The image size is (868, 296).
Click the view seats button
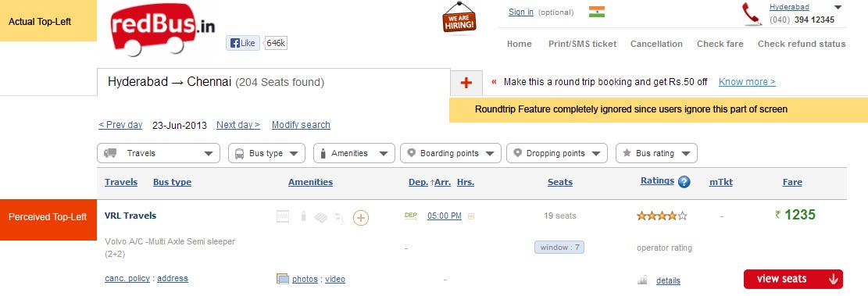793,279
